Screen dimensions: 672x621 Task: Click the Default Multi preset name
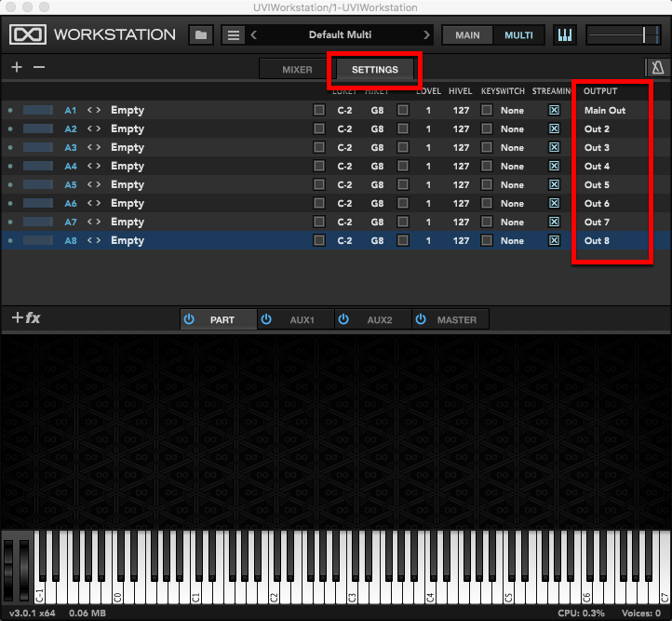[341, 34]
